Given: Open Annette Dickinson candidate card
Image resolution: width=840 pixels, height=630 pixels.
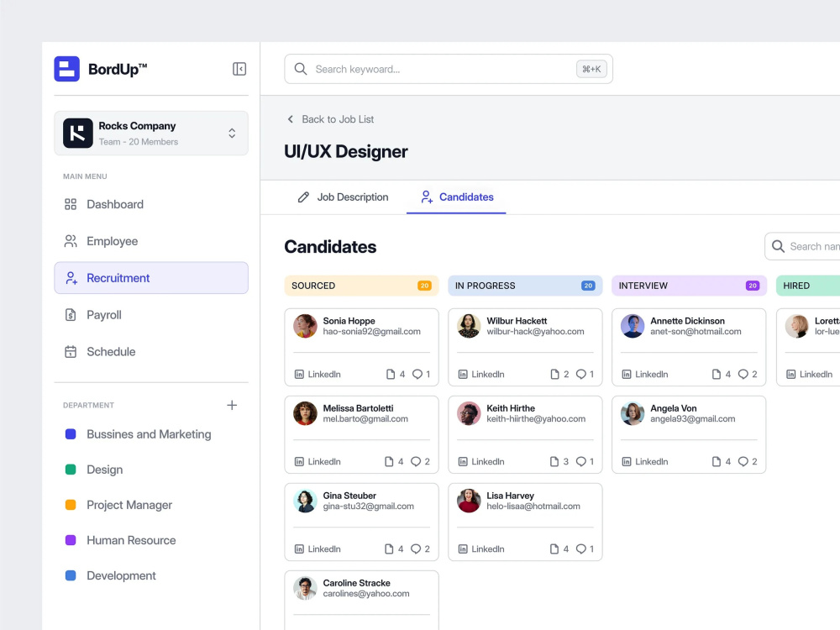Looking at the screenshot, I should tap(689, 347).
